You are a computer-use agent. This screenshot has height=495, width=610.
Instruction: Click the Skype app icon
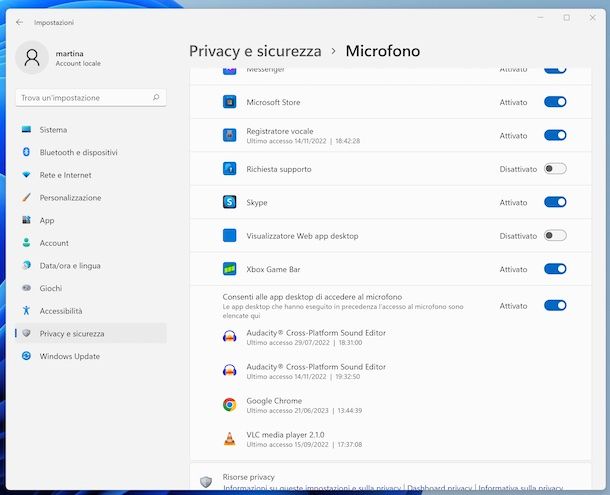230,202
